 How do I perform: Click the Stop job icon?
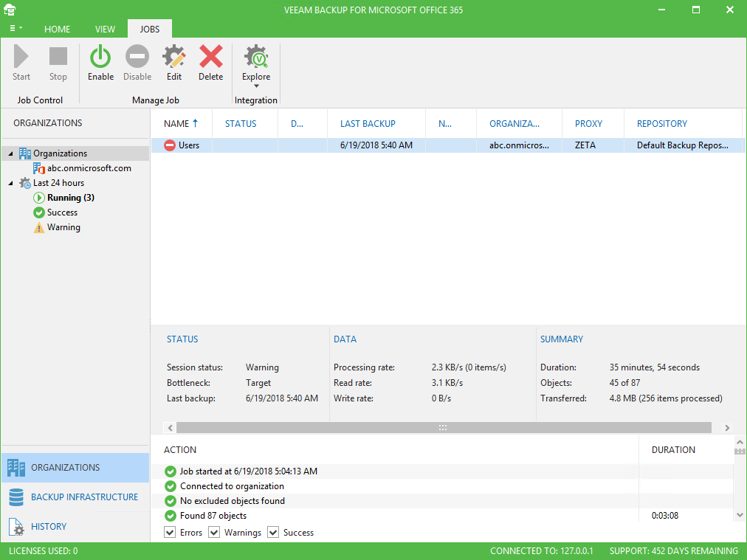[58, 56]
